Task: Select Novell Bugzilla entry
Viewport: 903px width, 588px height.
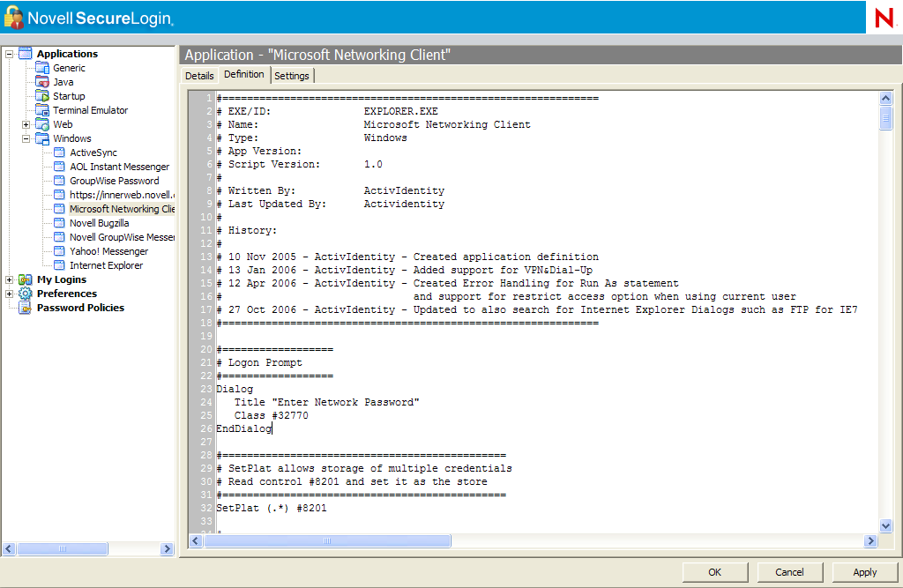Action: pos(100,223)
